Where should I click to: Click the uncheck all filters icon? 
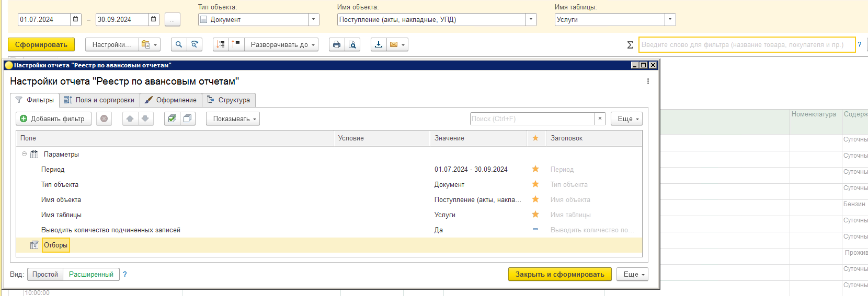click(187, 119)
